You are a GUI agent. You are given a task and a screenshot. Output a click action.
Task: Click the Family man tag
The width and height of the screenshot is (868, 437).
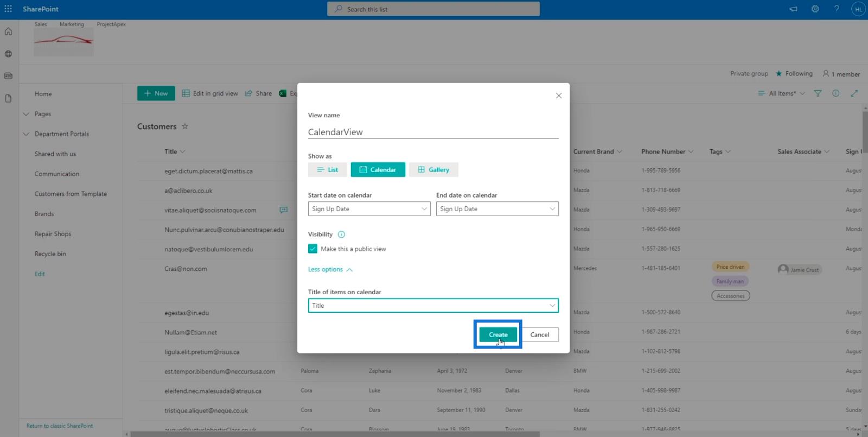pyautogui.click(x=730, y=281)
